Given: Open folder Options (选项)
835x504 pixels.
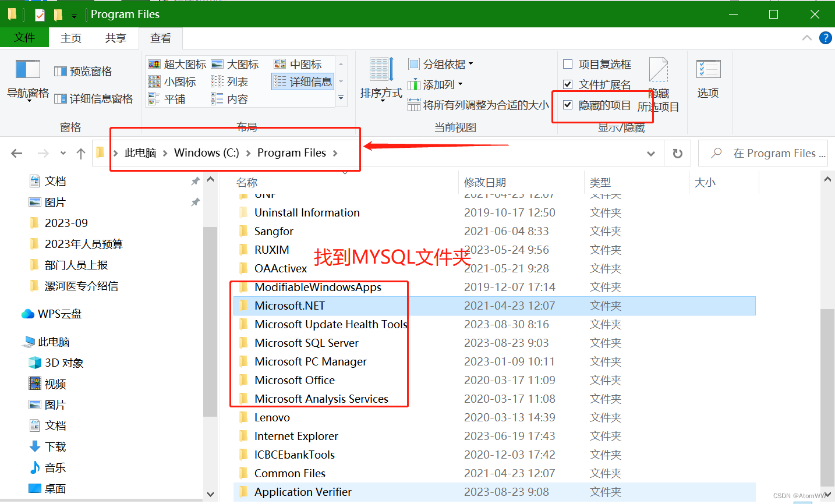Looking at the screenshot, I should coord(708,79).
